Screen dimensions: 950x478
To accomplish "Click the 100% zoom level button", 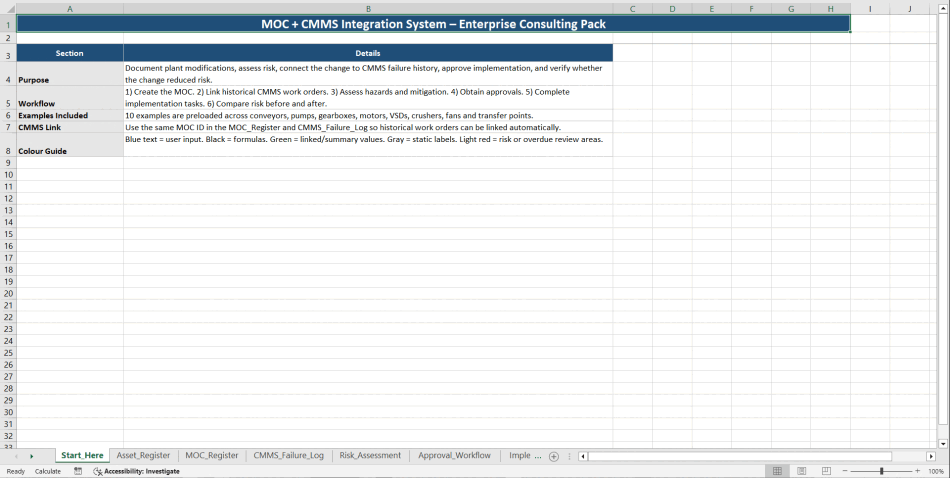I will tap(936, 471).
